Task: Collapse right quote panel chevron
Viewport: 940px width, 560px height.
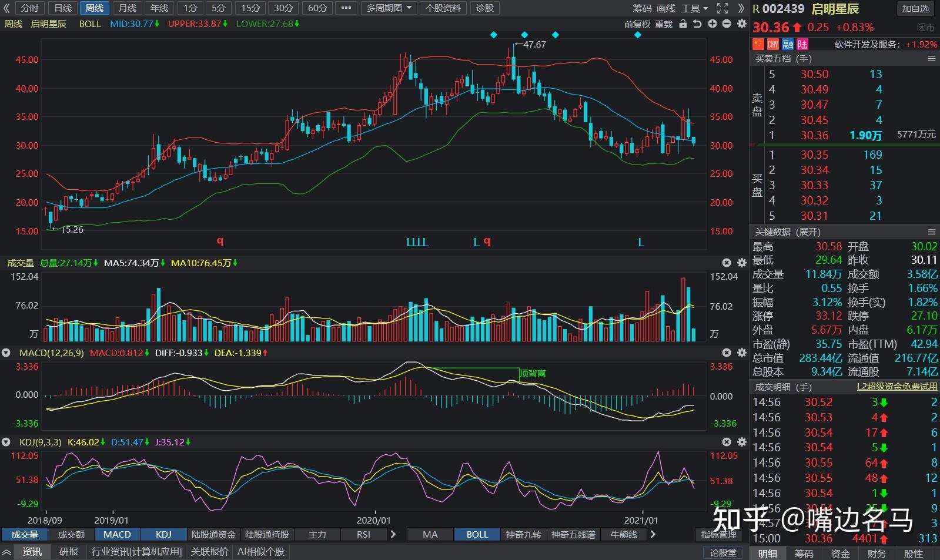Action: point(740,8)
